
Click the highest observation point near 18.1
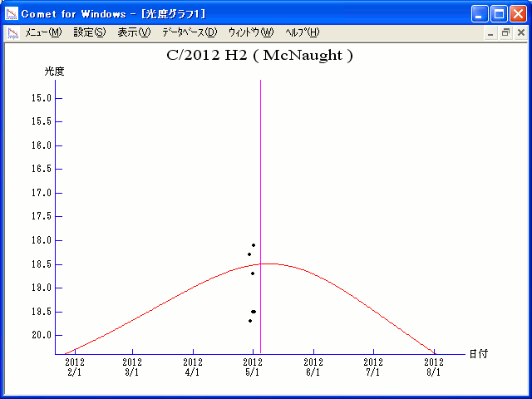click(254, 245)
